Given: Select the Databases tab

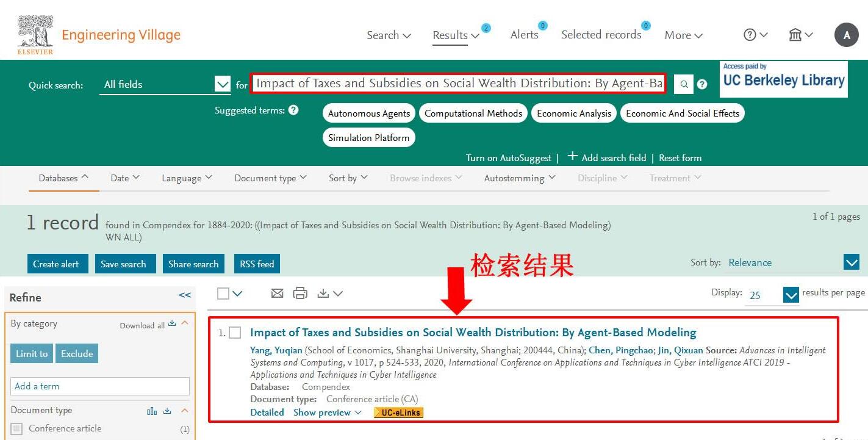Looking at the screenshot, I should click(63, 178).
